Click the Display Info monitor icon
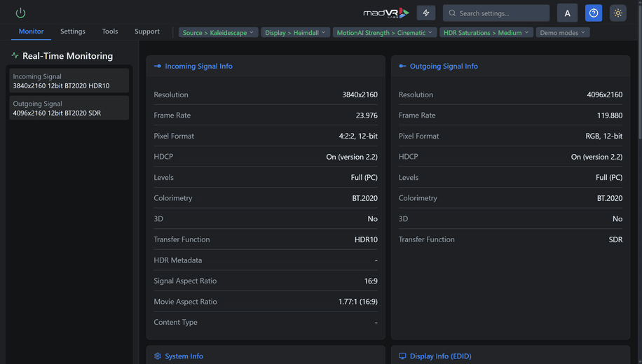 pyautogui.click(x=402, y=356)
